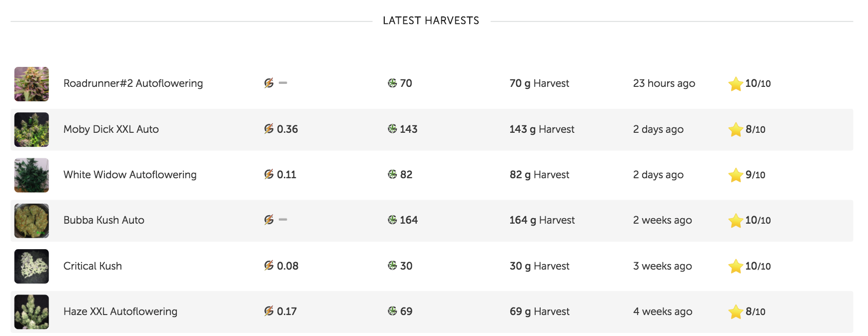Open the Bubba Kush Auto bud thumbnail
Viewport: 868px width, 336px height.
[31, 220]
